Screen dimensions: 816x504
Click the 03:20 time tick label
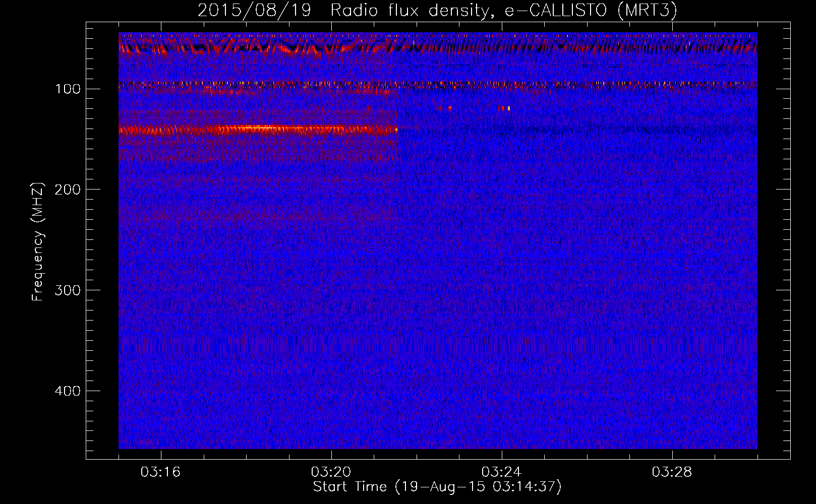point(331,472)
